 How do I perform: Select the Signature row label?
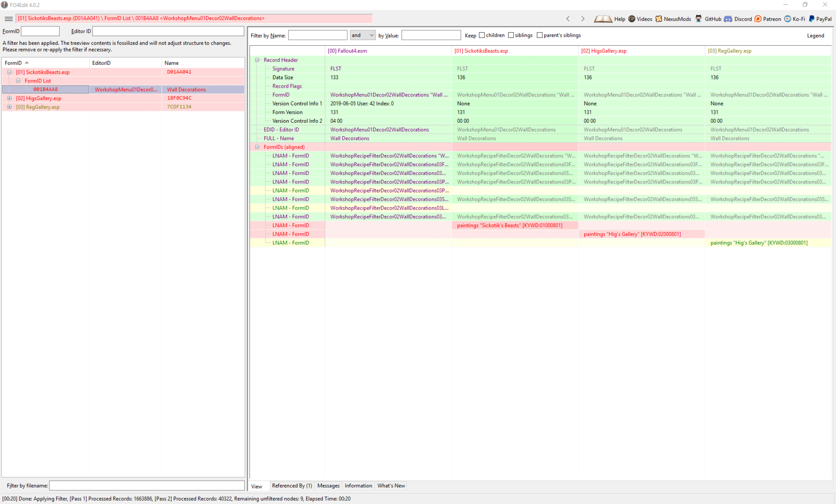click(x=283, y=69)
